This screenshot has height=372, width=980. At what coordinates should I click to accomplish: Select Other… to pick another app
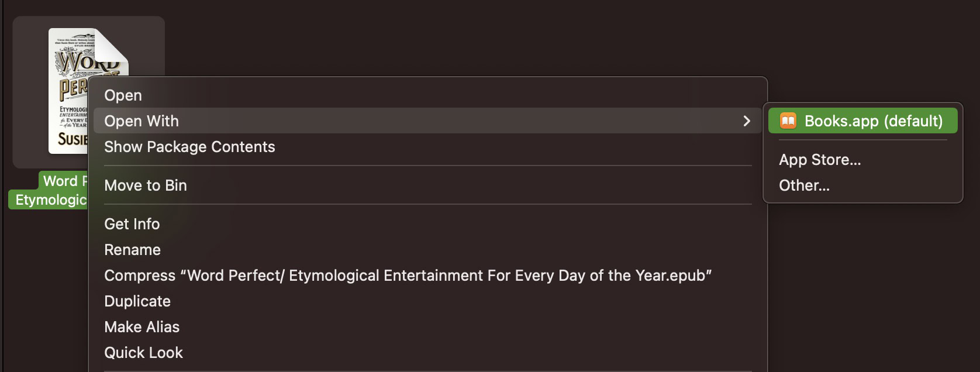point(804,185)
